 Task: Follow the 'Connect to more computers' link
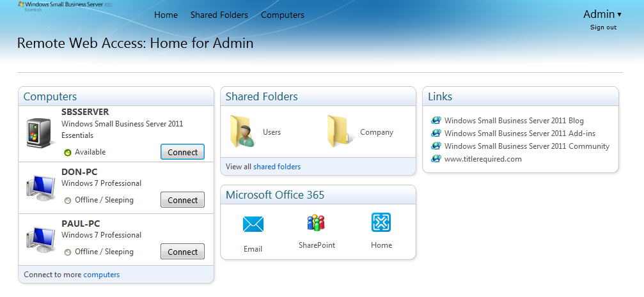[x=101, y=275]
